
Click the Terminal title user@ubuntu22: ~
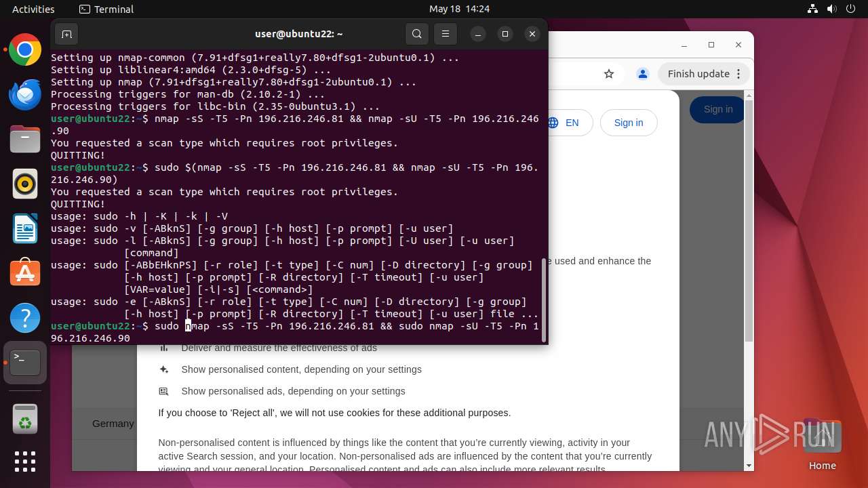click(299, 34)
